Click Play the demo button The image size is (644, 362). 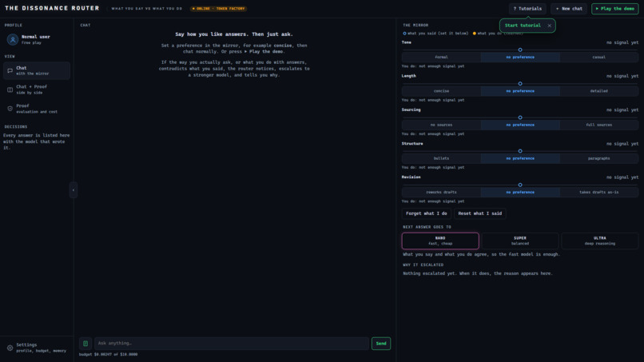click(x=615, y=9)
